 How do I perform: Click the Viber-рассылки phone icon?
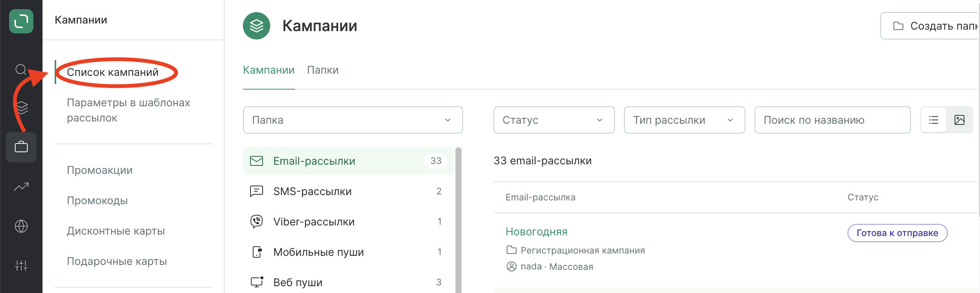pos(257,222)
